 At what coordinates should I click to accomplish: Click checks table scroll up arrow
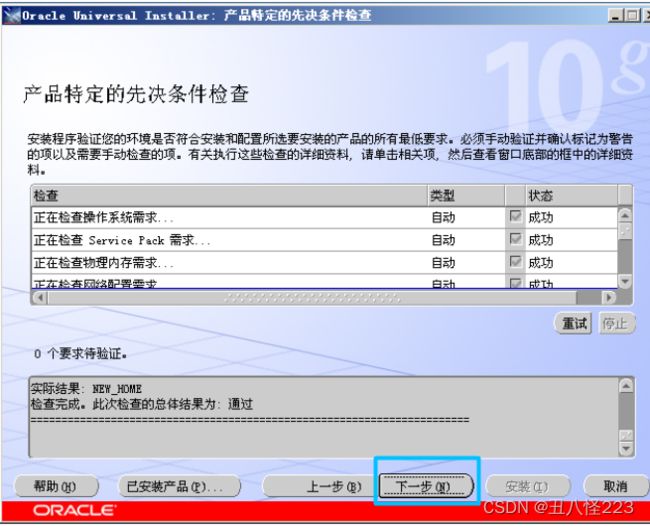click(625, 215)
